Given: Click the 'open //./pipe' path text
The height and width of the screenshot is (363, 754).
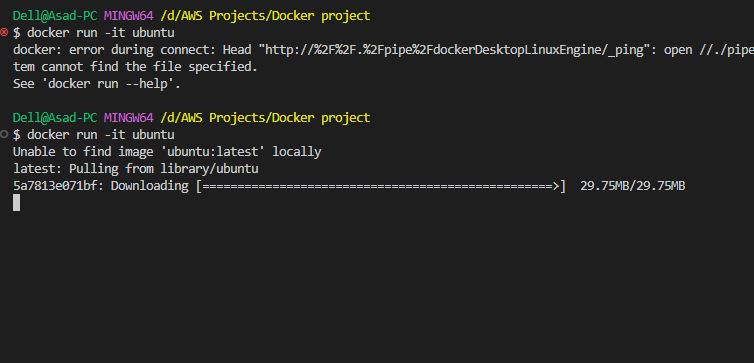Looking at the screenshot, I should coord(709,50).
